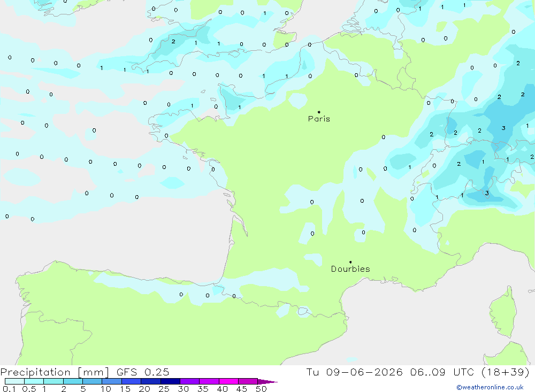Click the legend label '30'
This screenshot has height=392, width=535.
(x=184, y=389)
